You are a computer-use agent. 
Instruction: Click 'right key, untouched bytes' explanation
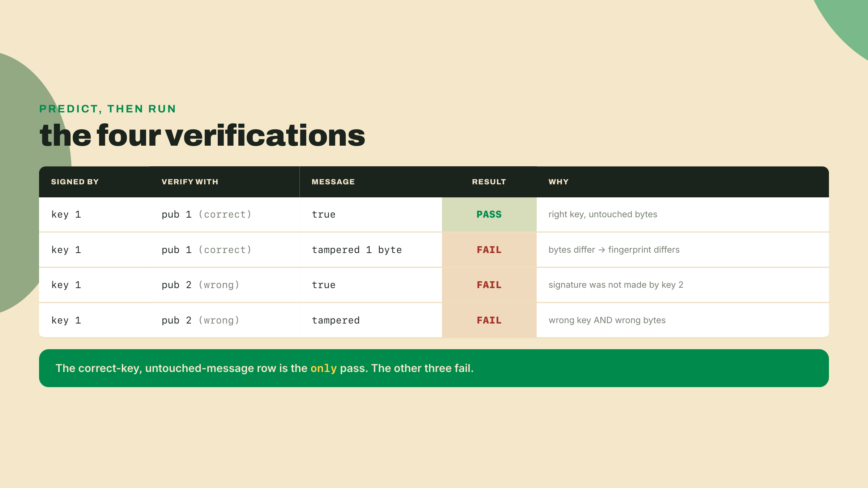pos(603,214)
